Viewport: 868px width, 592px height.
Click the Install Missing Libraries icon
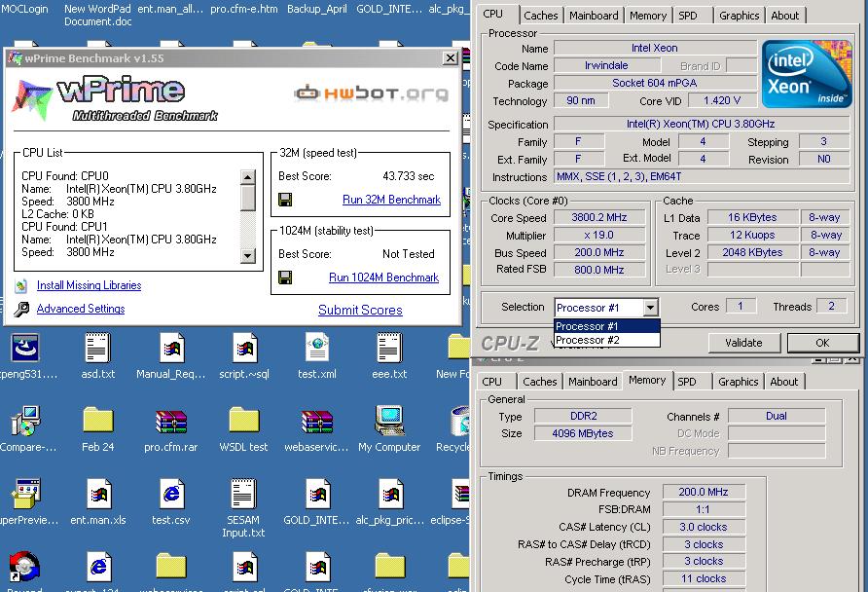tap(21, 285)
